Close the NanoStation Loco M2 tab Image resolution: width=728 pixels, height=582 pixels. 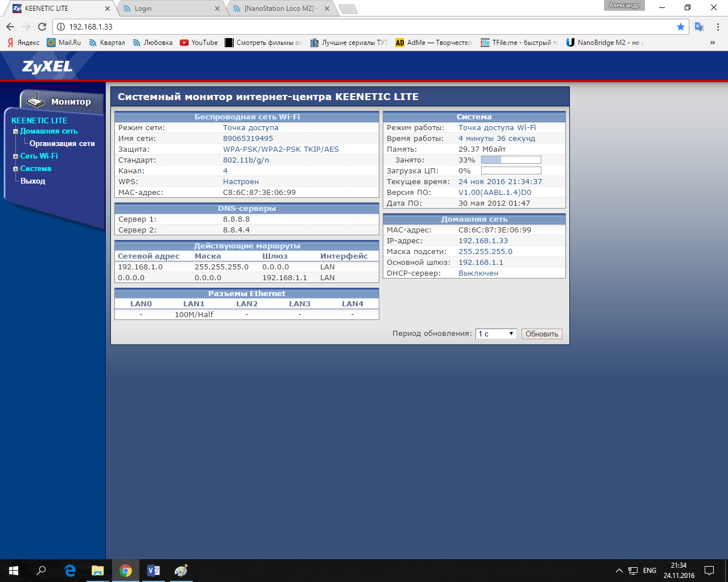(327, 9)
